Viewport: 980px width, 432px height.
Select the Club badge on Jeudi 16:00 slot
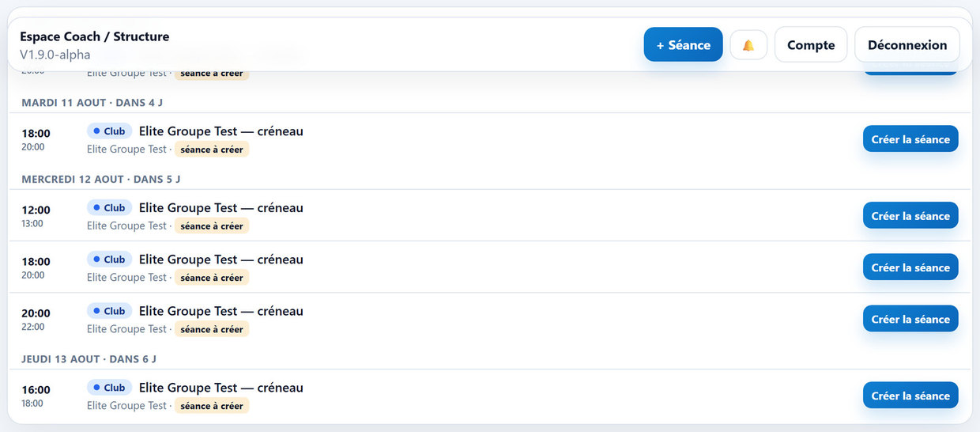pos(109,388)
